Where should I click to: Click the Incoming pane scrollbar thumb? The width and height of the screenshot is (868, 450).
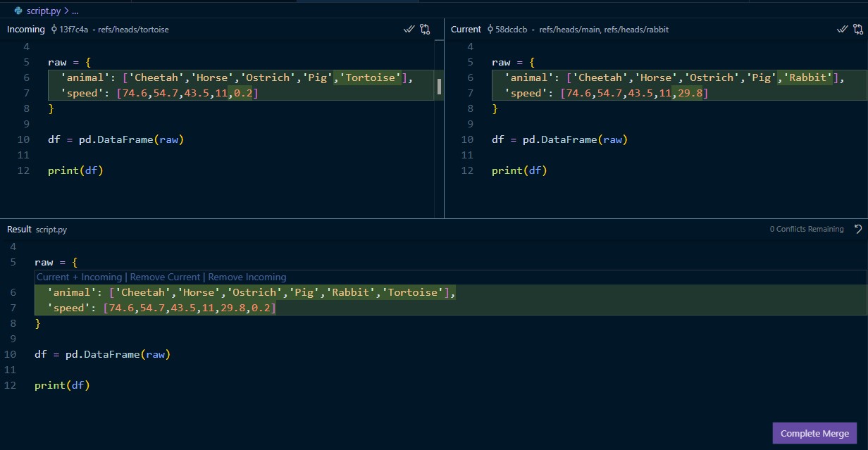pos(440,87)
